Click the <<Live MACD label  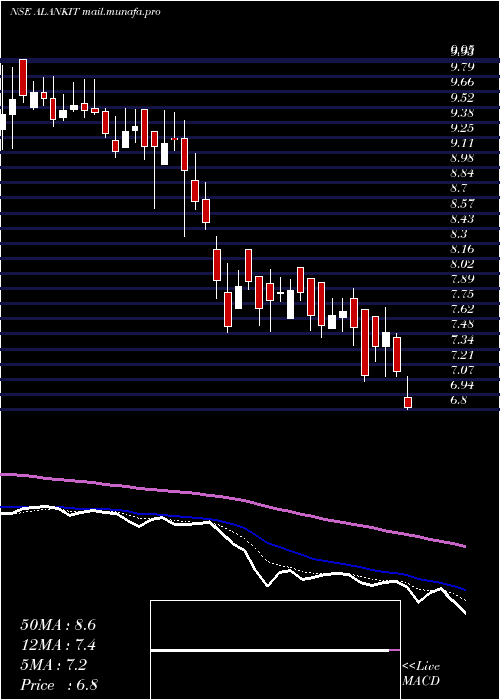click(421, 674)
